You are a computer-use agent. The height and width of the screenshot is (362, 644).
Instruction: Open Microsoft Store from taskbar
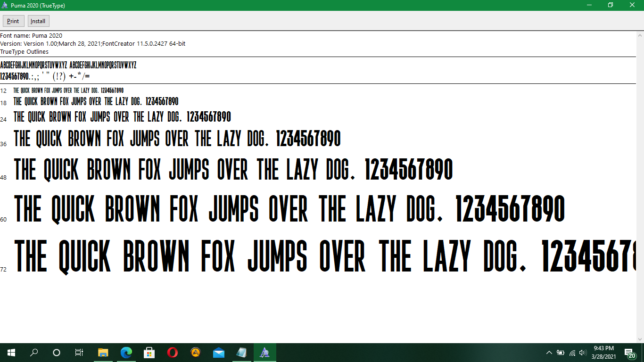point(149,353)
